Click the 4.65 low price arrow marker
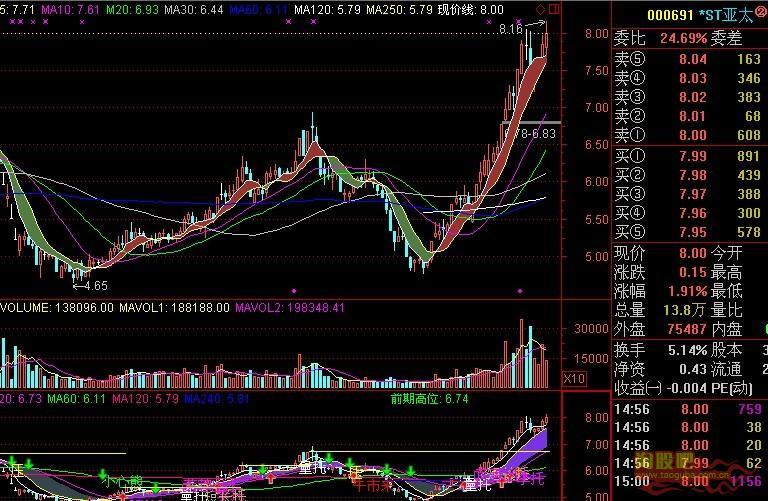This screenshot has width=768, height=501. pyautogui.click(x=95, y=285)
